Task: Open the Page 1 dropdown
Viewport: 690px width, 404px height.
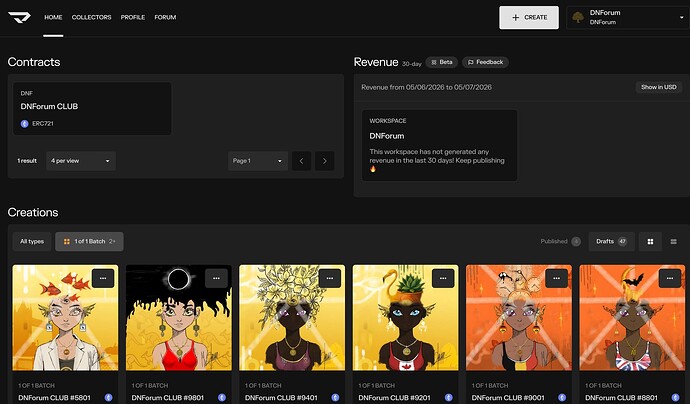Action: pos(258,161)
